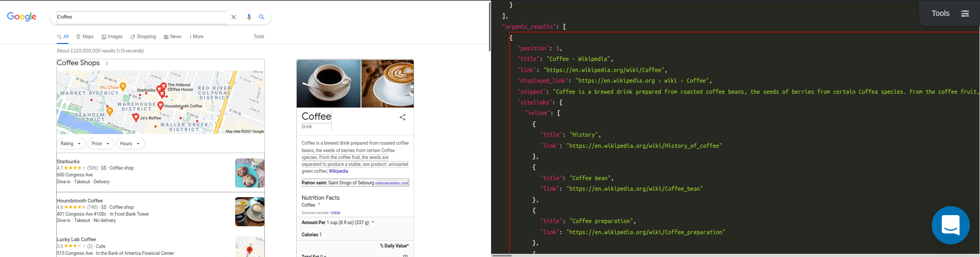Screen dimensions: 980x257
Task: Open the Starbucks pastry photo thumbnail
Action: click(x=250, y=173)
